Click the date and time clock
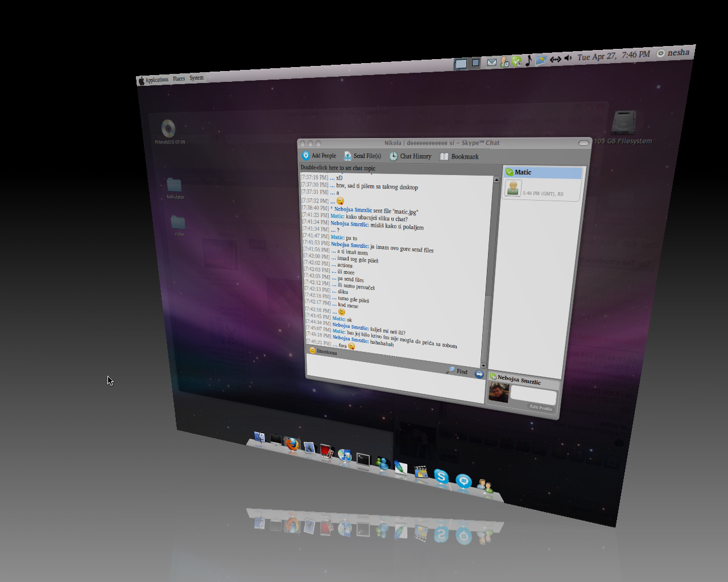The width and height of the screenshot is (728, 582). click(614, 56)
